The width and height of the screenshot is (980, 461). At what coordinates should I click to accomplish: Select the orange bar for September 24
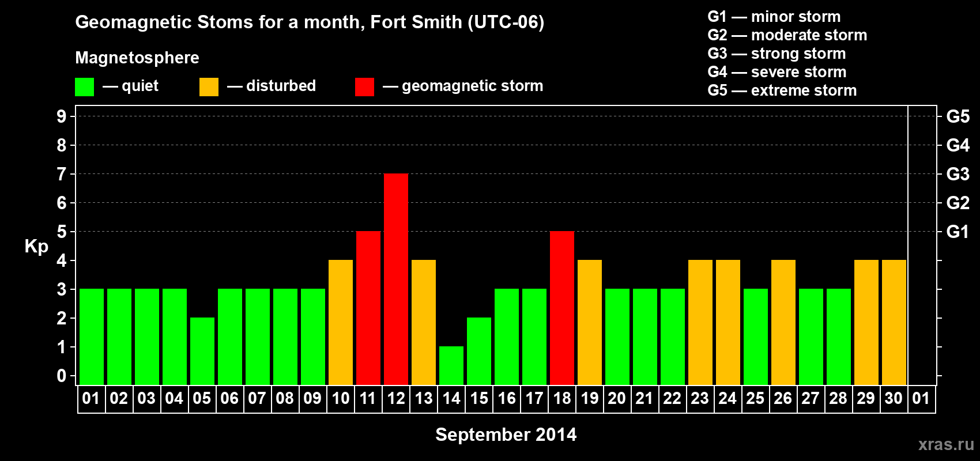pos(728,322)
